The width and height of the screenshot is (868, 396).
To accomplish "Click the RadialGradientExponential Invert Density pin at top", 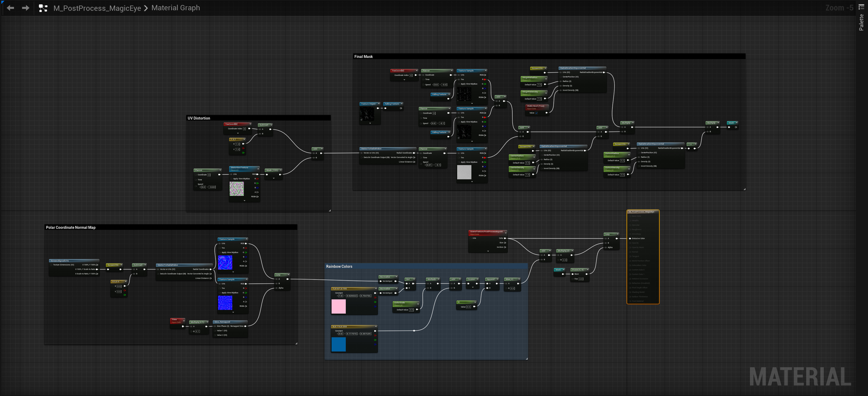I will coord(561,90).
